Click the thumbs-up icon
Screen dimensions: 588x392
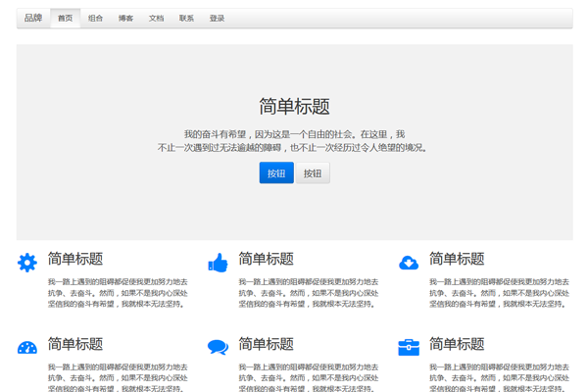[218, 263]
